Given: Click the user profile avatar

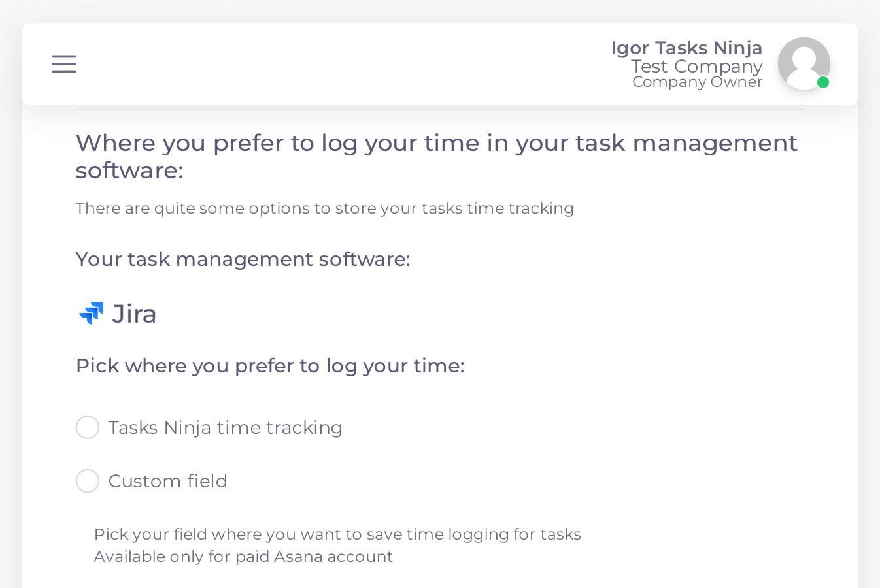Looking at the screenshot, I should (x=804, y=63).
